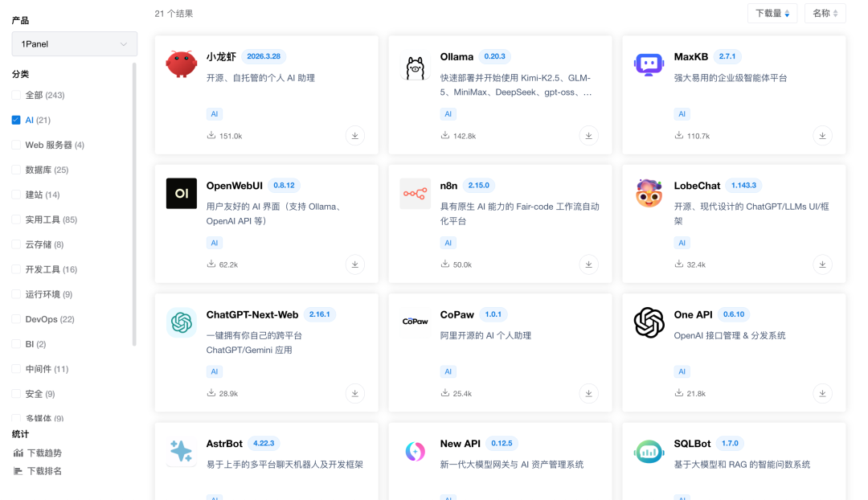Open the 1Panel product dropdown
The image size is (868, 500).
[74, 43]
